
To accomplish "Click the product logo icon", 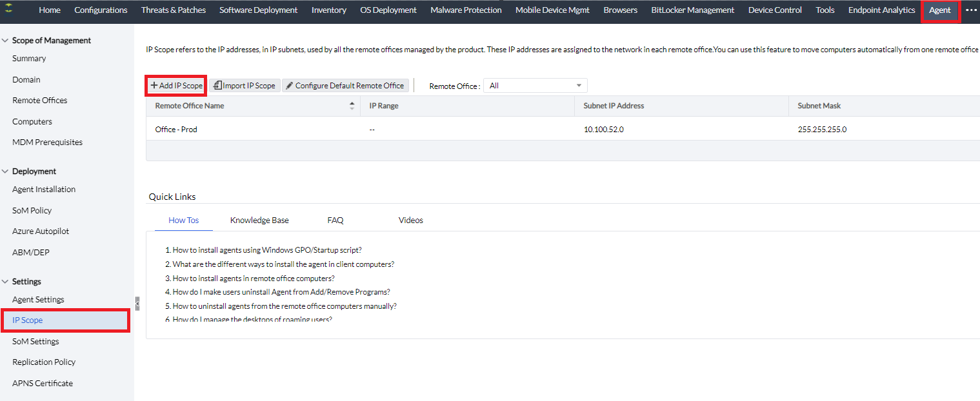I will [8, 10].
